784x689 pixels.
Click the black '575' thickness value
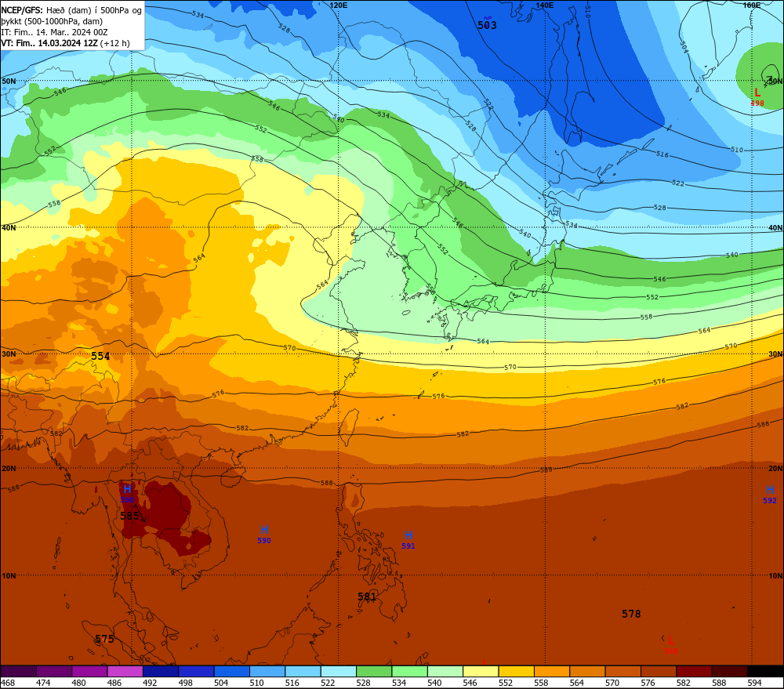(104, 639)
